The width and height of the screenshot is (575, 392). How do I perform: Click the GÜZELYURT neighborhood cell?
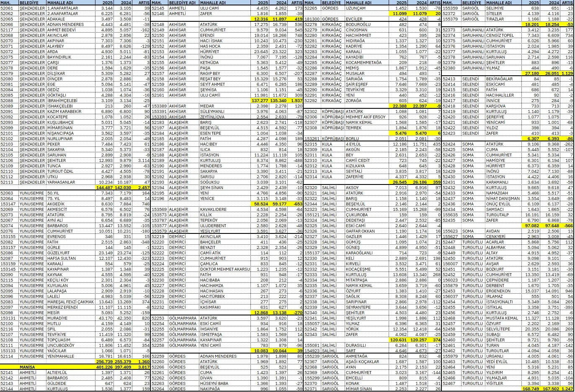tap(58, 253)
